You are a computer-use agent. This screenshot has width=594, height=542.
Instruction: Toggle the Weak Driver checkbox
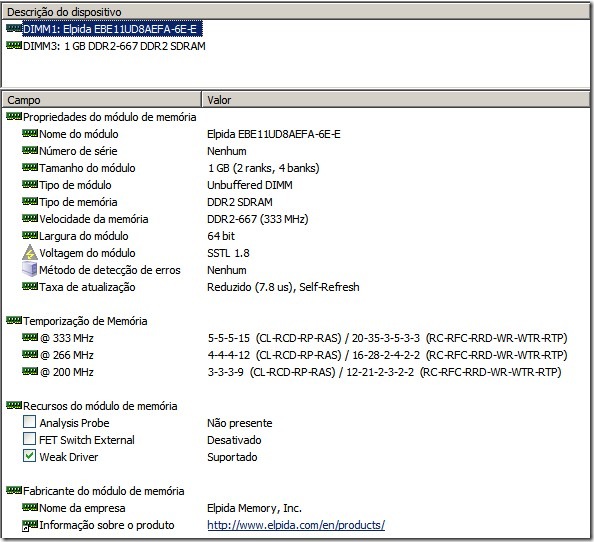point(30,456)
